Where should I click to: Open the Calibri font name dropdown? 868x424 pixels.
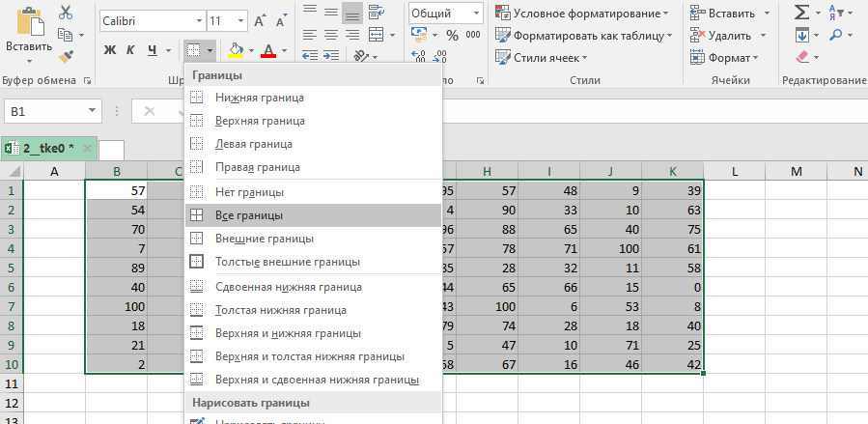tap(197, 20)
